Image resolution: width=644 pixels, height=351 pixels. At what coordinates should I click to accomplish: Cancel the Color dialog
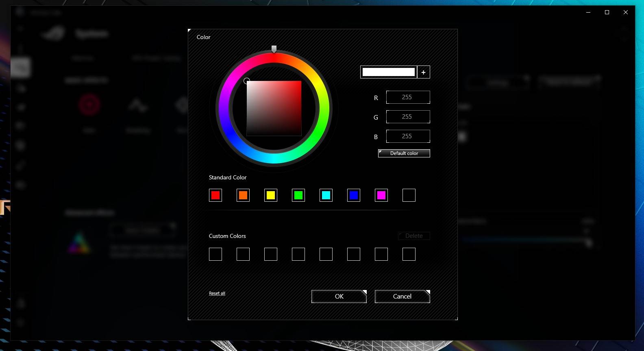click(402, 296)
